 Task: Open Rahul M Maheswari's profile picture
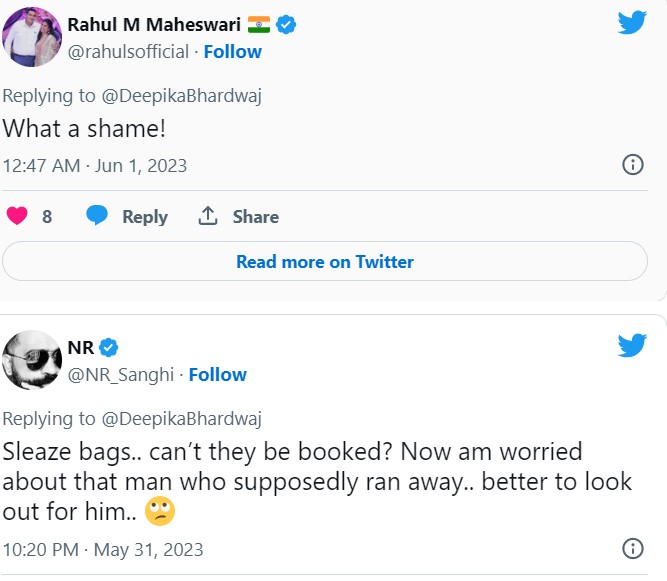click(x=33, y=38)
